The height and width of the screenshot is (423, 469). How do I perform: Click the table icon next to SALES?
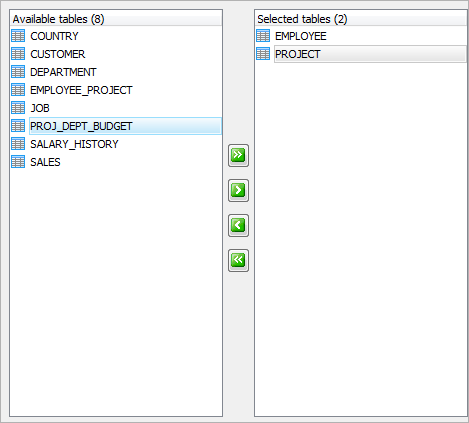[18, 162]
